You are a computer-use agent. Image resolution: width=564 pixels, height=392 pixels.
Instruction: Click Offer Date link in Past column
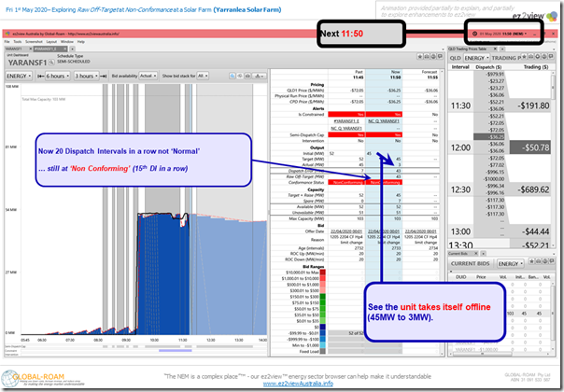pos(346,231)
